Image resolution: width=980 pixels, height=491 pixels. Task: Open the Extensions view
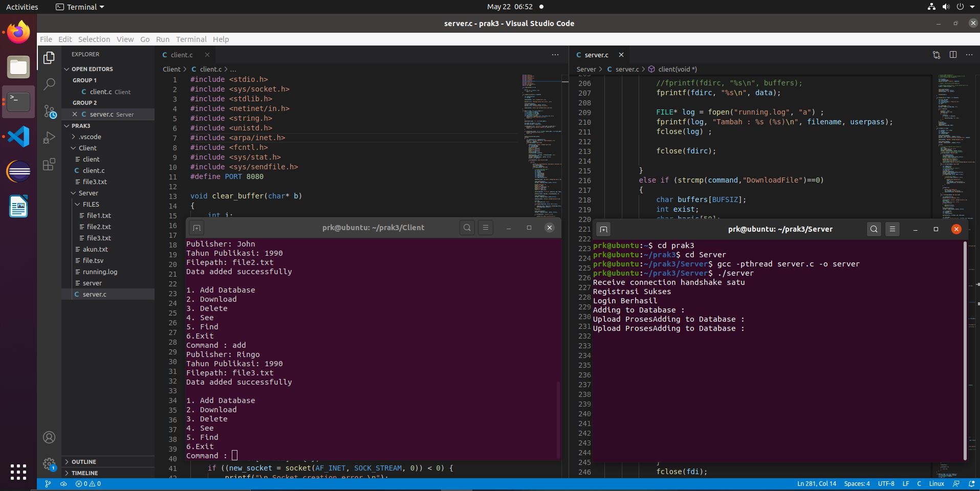[x=49, y=164]
